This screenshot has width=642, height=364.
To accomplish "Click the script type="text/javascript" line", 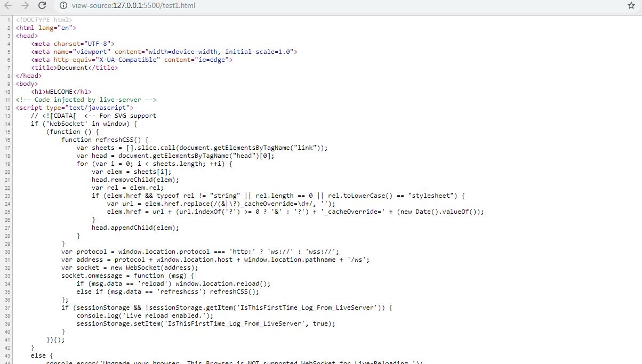I will pyautogui.click(x=74, y=108).
